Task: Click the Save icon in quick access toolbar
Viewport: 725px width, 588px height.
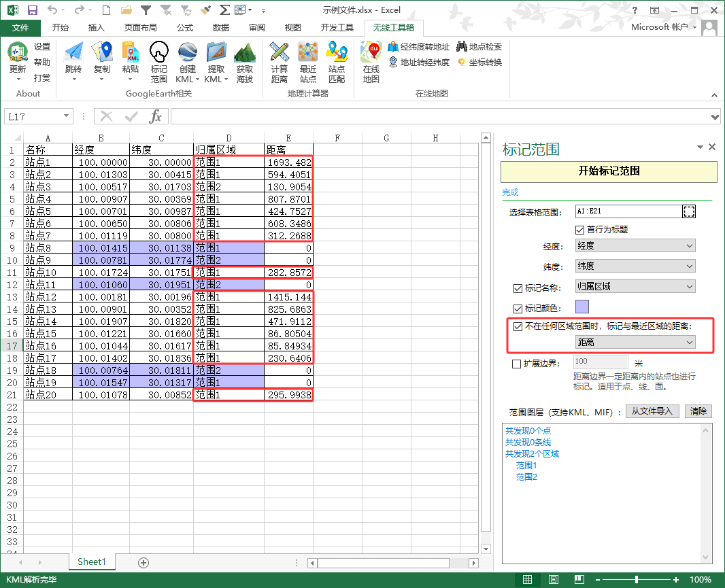Action: tap(33, 10)
